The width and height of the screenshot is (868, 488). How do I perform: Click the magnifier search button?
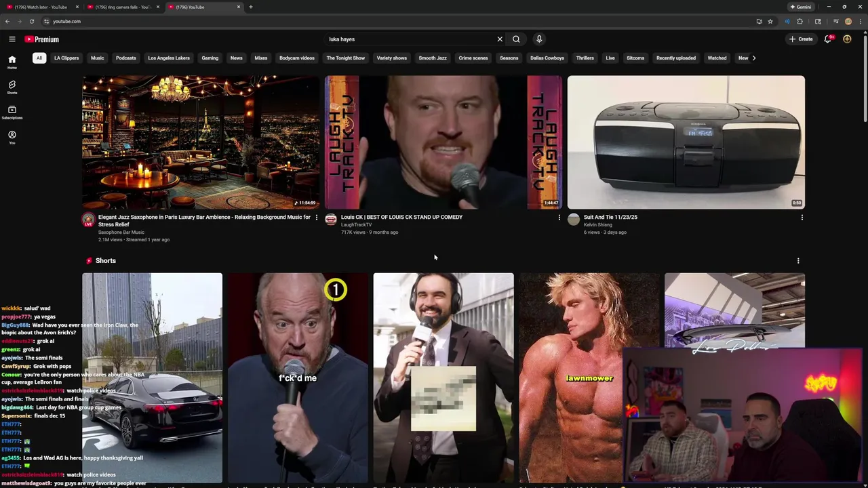tap(516, 39)
